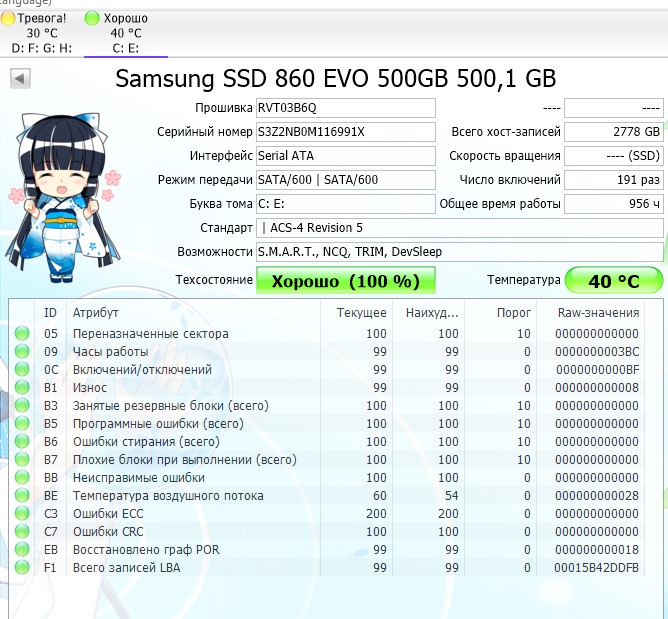Click green status dot of row F1

coord(22,567)
